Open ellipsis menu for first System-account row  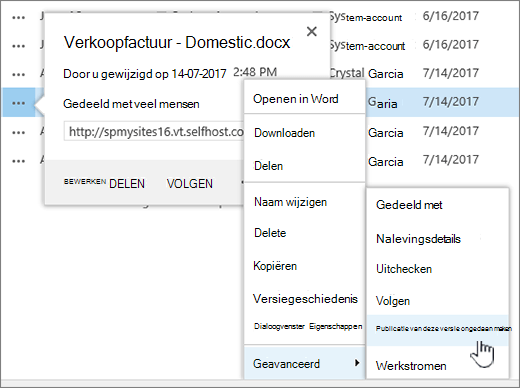coord(18,18)
